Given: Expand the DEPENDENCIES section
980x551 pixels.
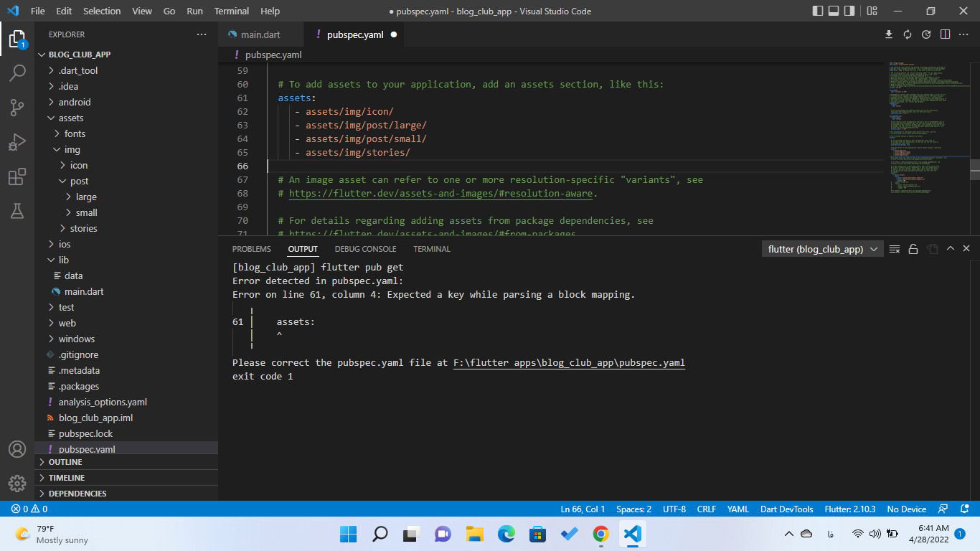Looking at the screenshot, I should (126, 494).
